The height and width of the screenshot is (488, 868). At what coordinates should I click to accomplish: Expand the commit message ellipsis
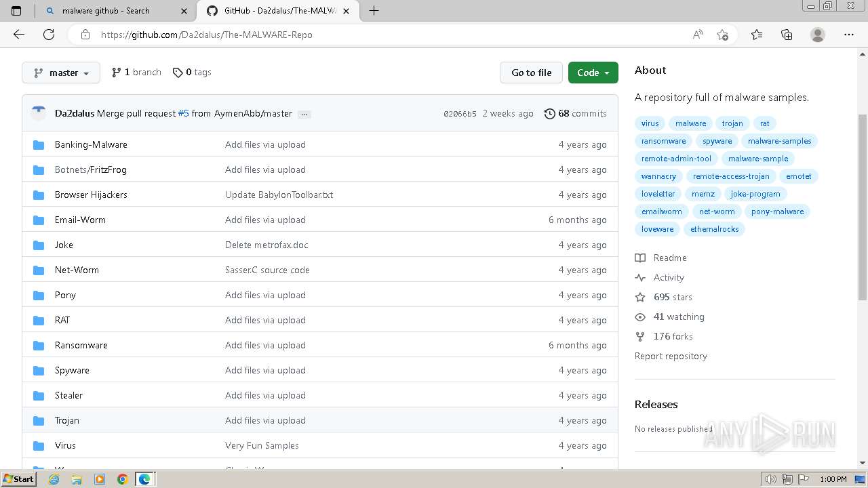click(x=304, y=114)
